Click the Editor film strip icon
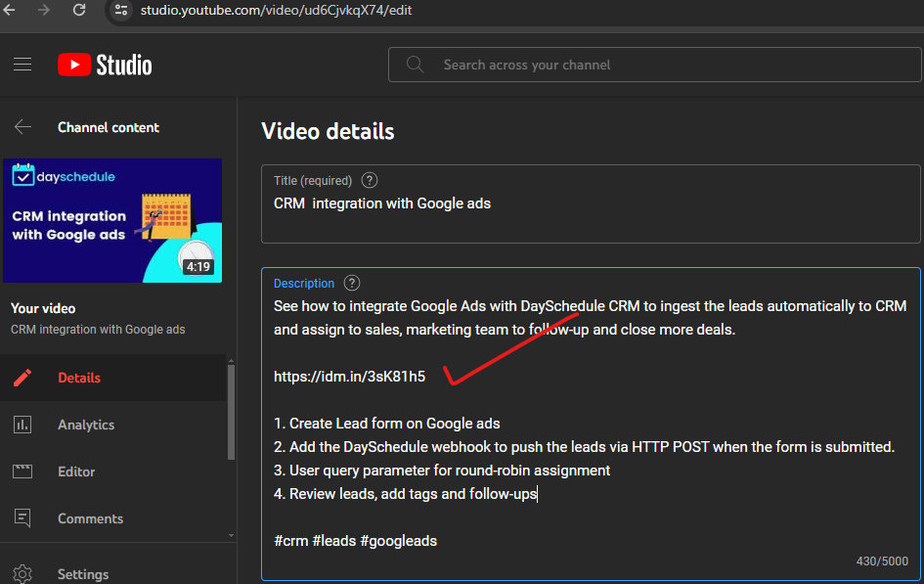Viewport: 924px width, 584px height. [22, 472]
